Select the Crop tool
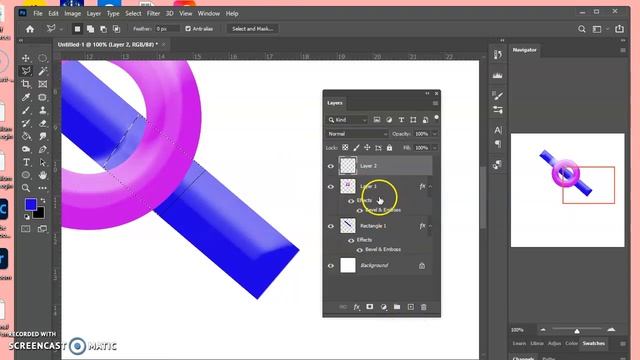Screen dimensions: 640x360 coord(26,84)
